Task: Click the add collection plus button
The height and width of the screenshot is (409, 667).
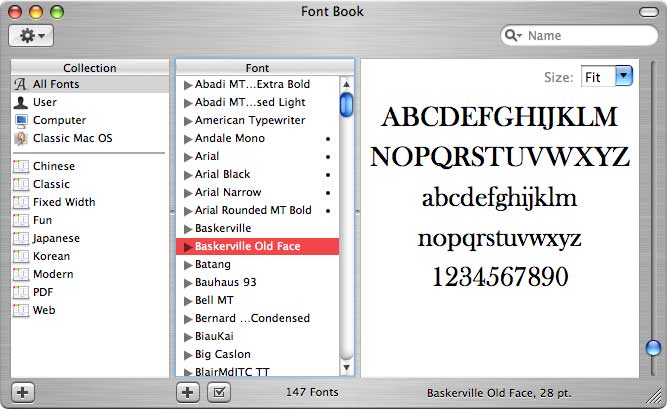Action: 23,392
